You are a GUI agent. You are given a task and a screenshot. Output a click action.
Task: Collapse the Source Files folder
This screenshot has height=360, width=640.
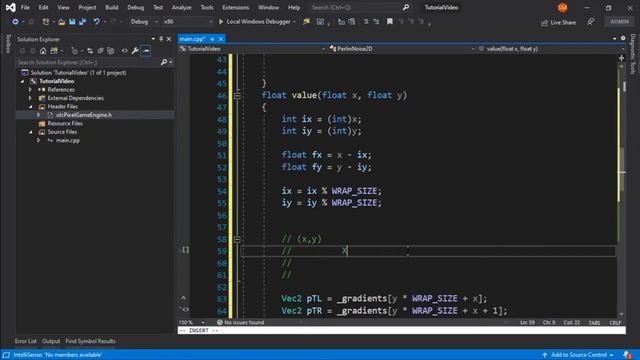30,132
